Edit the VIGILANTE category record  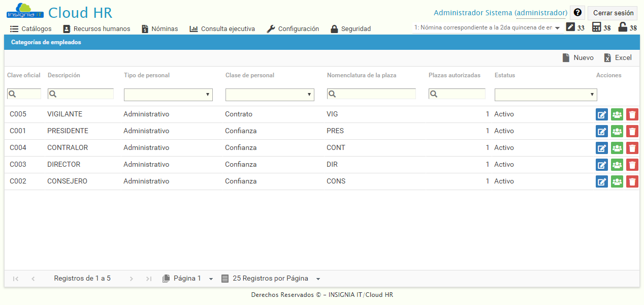coord(602,114)
